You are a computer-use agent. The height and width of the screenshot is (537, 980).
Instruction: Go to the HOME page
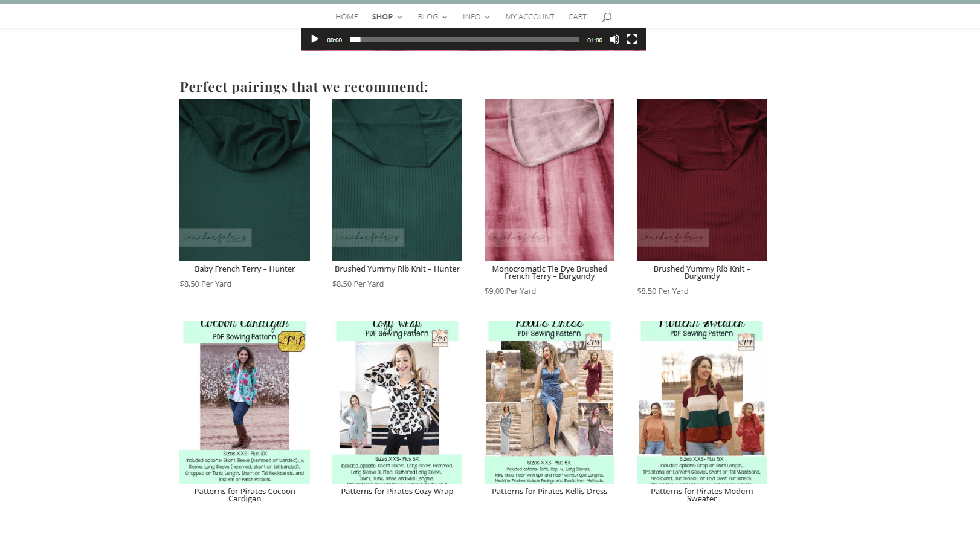click(x=346, y=17)
